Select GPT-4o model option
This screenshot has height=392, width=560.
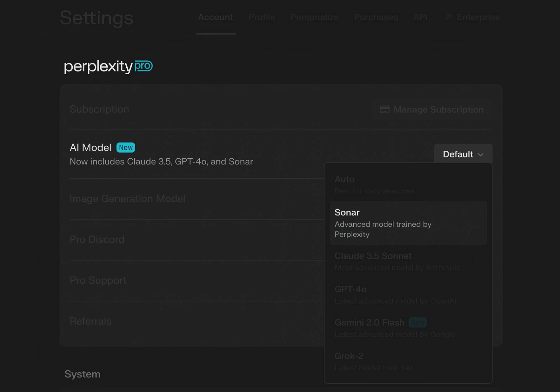408,295
